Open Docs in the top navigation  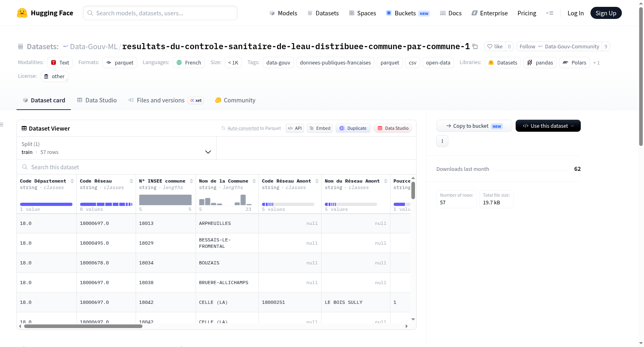450,13
